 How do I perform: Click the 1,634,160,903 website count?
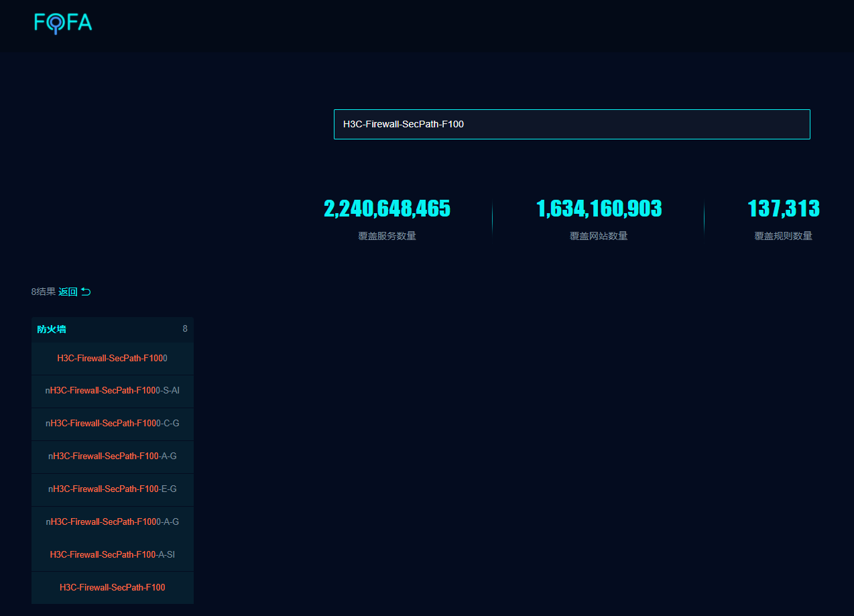599,209
